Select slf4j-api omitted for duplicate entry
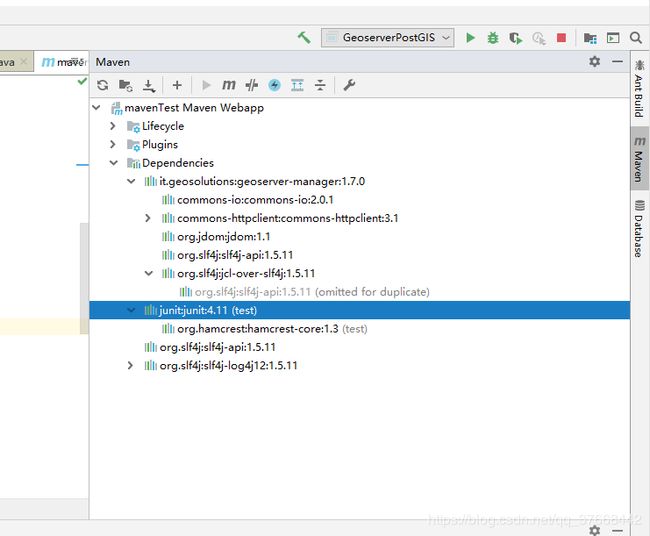 pos(312,292)
